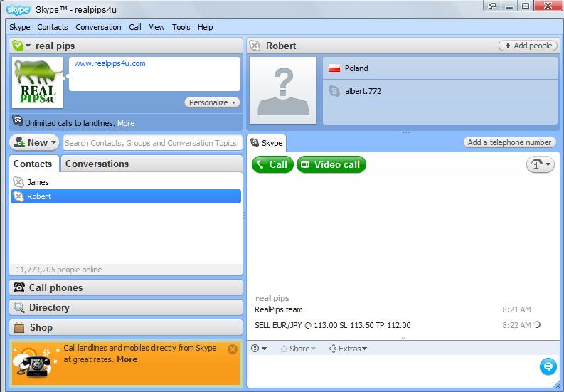Screen dimensions: 564x392
Task: Expand the Directory panel
Action: click(x=126, y=307)
